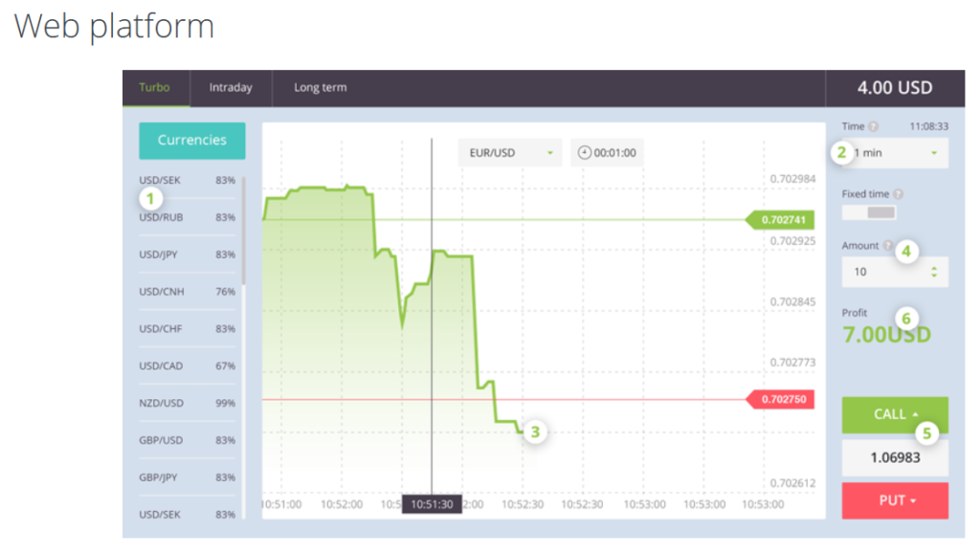
Task: Click the clock icon in the 00:01:00 timer
Action: 584,152
